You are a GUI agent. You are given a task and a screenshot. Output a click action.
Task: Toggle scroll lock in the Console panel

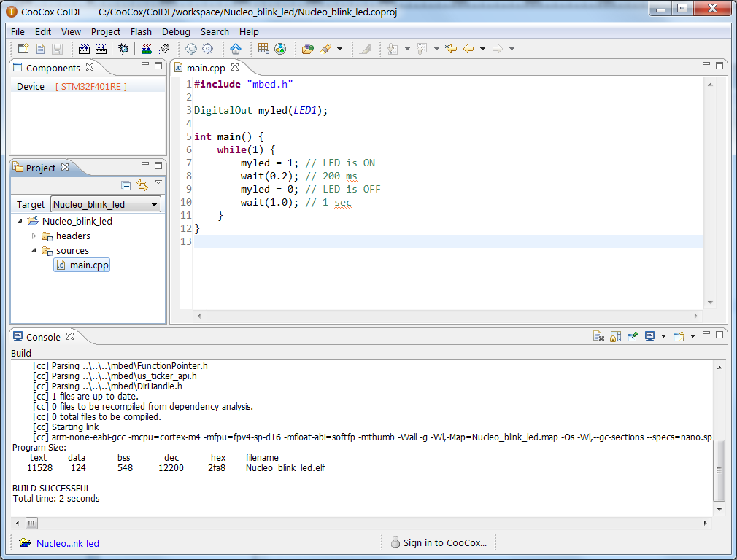pyautogui.click(x=616, y=335)
